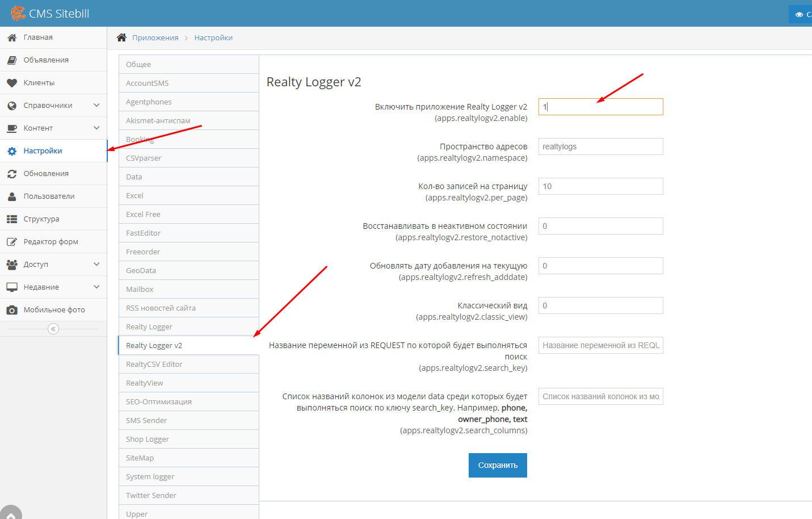Click the heart icon next to Клиенты
Image resolution: width=812 pixels, height=519 pixels.
[12, 83]
